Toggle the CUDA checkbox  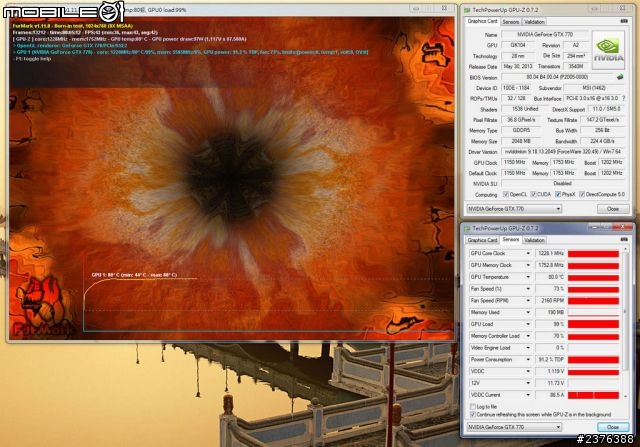coord(533,195)
